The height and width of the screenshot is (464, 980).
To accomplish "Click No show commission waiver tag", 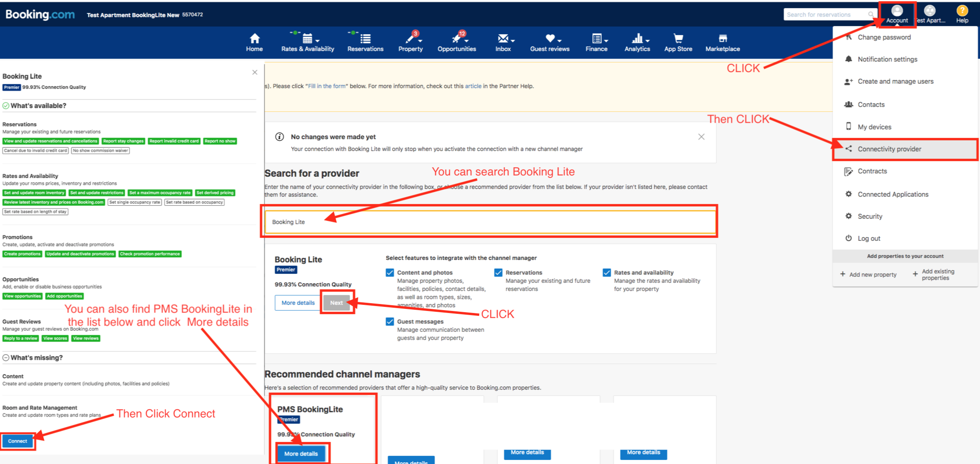I will point(100,151).
